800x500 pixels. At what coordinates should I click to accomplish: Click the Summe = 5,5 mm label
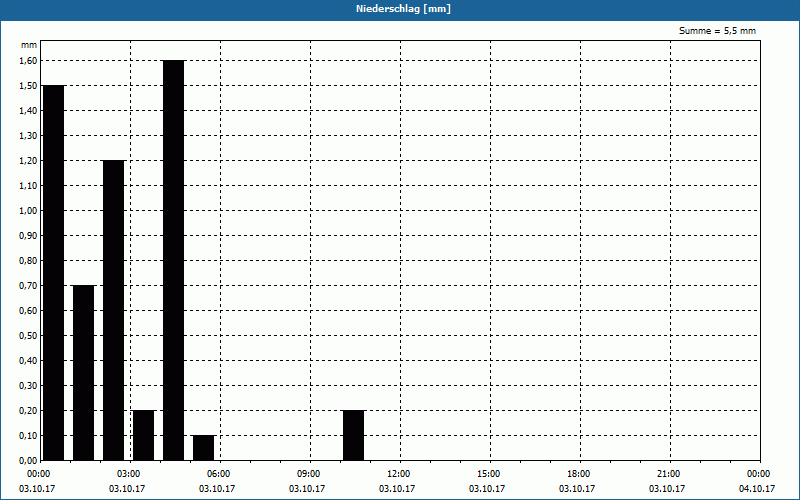coord(717,31)
